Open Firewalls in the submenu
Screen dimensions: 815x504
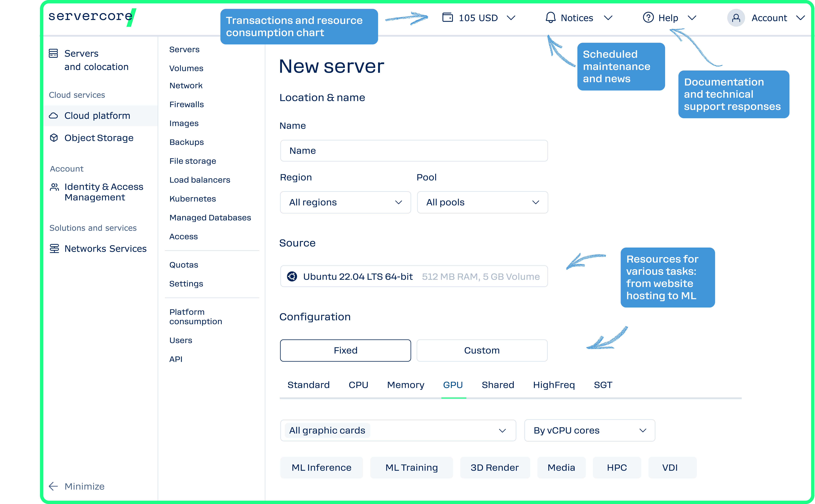[186, 104]
